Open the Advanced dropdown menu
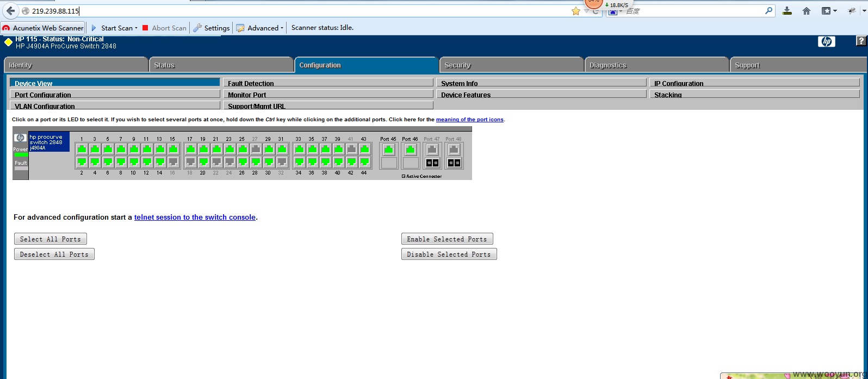 pos(260,28)
